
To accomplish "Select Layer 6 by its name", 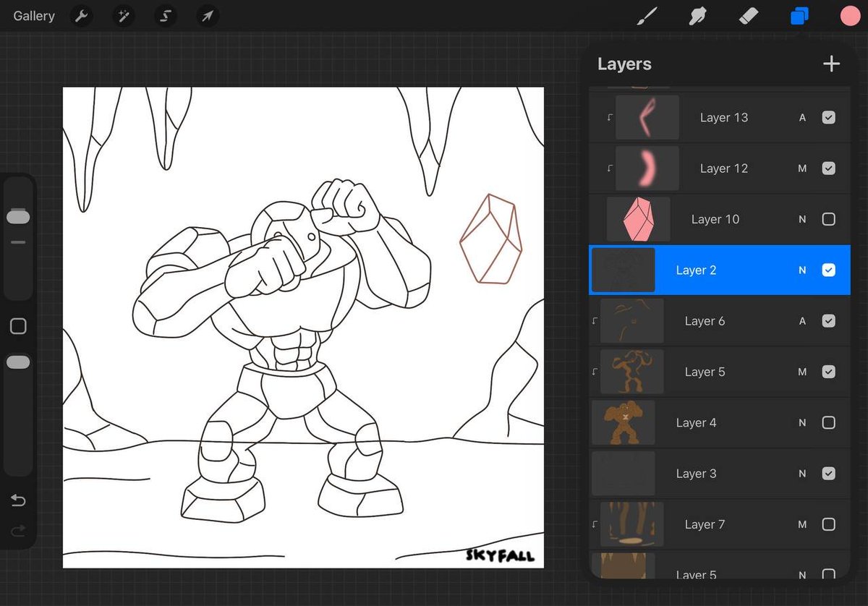I will point(705,321).
